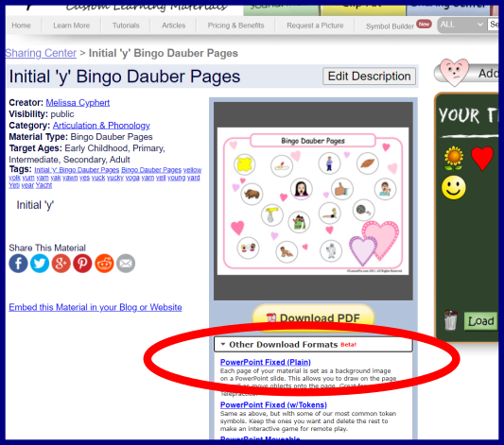
Task: Go to Pricing & Benefits
Action: tap(236, 26)
